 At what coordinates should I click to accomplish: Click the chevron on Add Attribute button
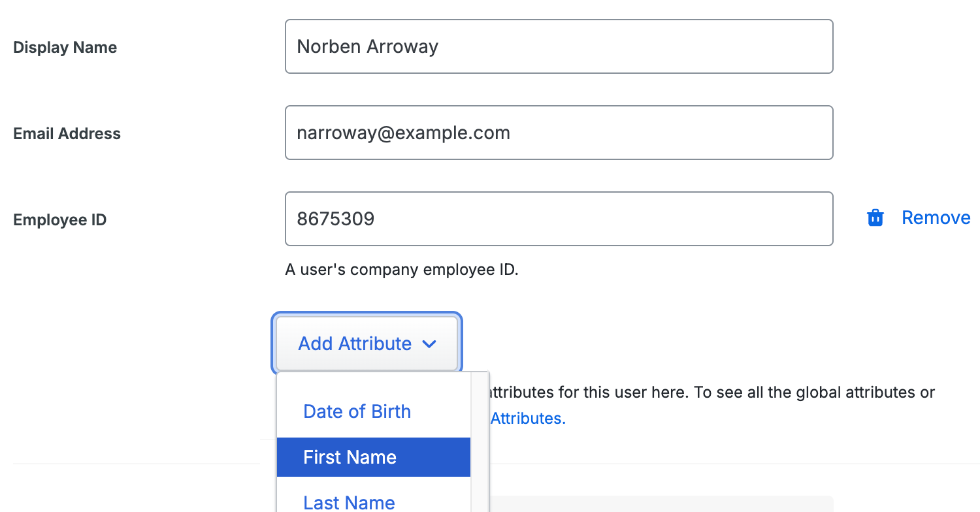[x=429, y=344]
